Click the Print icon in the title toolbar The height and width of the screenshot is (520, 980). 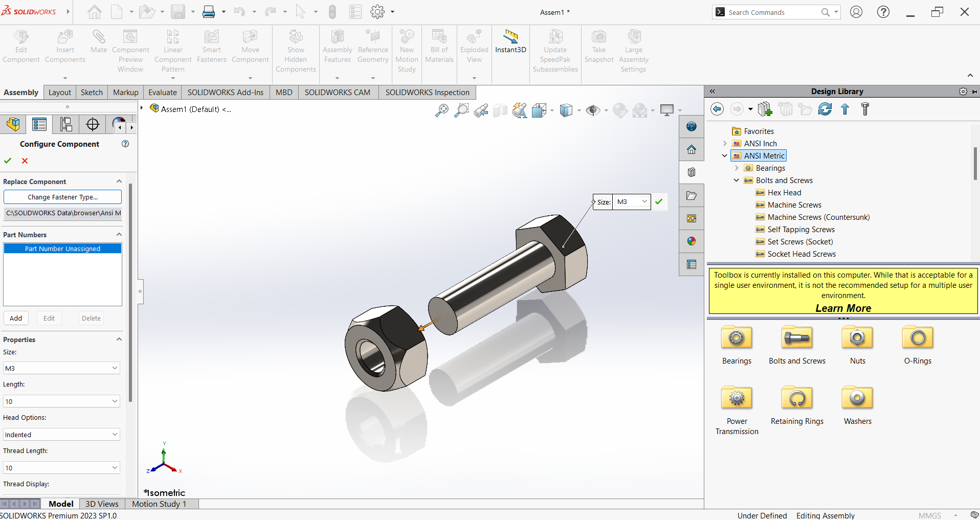(x=209, y=12)
